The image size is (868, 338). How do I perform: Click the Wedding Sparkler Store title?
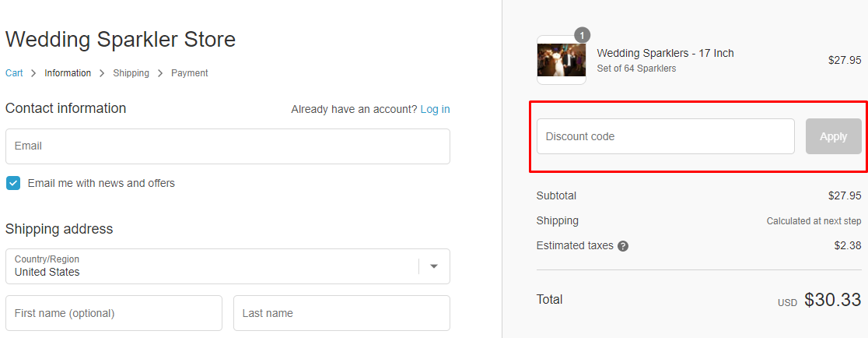pos(120,40)
